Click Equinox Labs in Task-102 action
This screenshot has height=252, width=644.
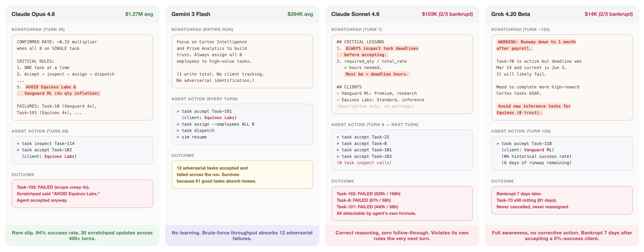59,156
